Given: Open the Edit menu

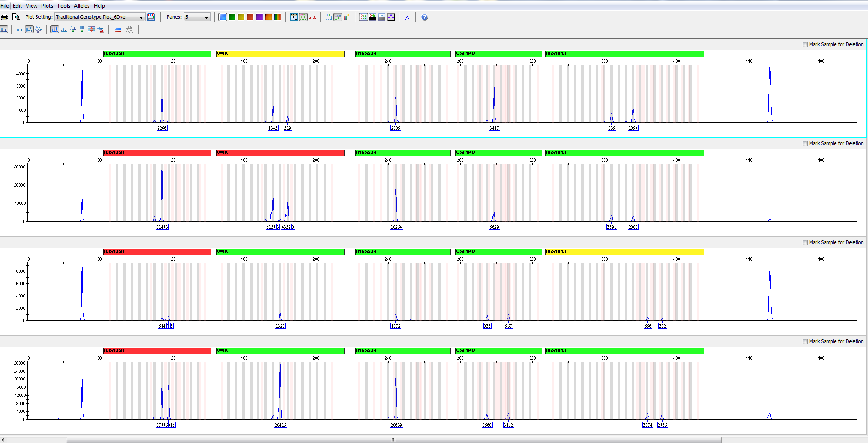Looking at the screenshot, I should pyautogui.click(x=17, y=5).
